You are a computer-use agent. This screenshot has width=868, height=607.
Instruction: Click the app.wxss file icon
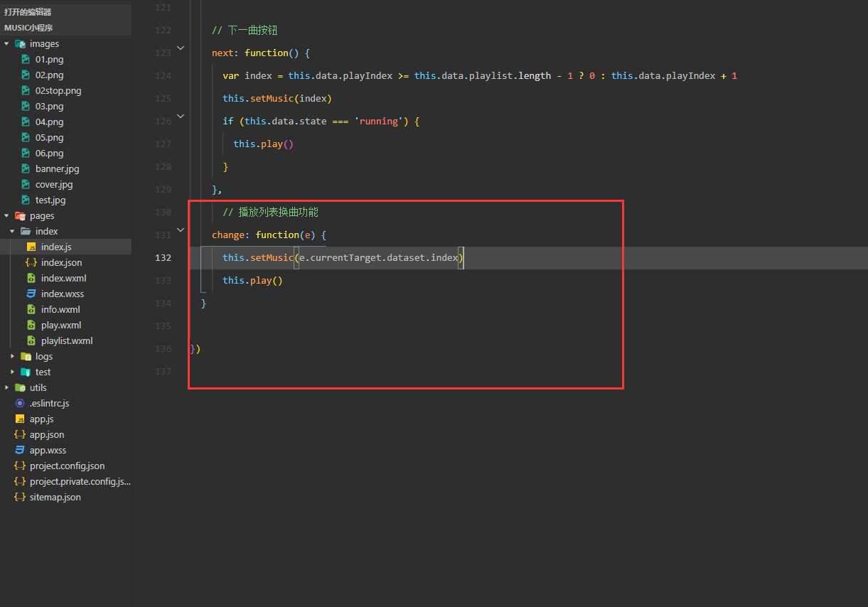click(x=20, y=450)
